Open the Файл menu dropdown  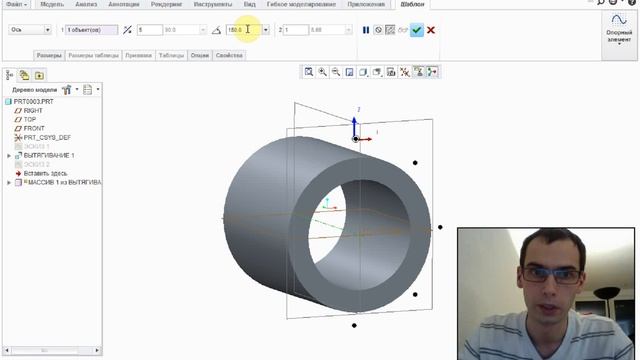click(x=17, y=4)
